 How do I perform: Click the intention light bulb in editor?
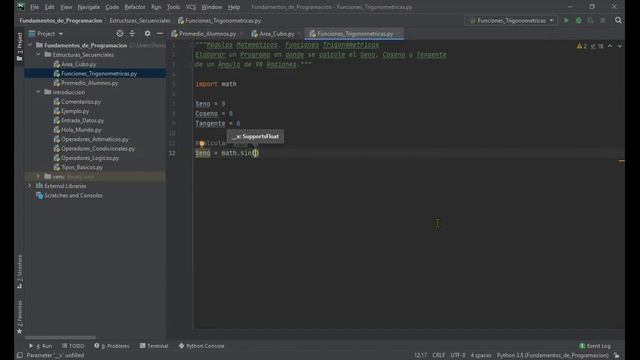[202, 143]
